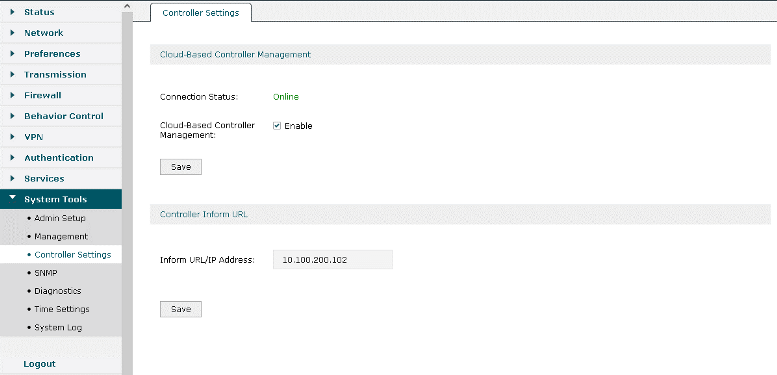Click the Services arrow icon
This screenshot has width=777, height=375.
click(13, 178)
